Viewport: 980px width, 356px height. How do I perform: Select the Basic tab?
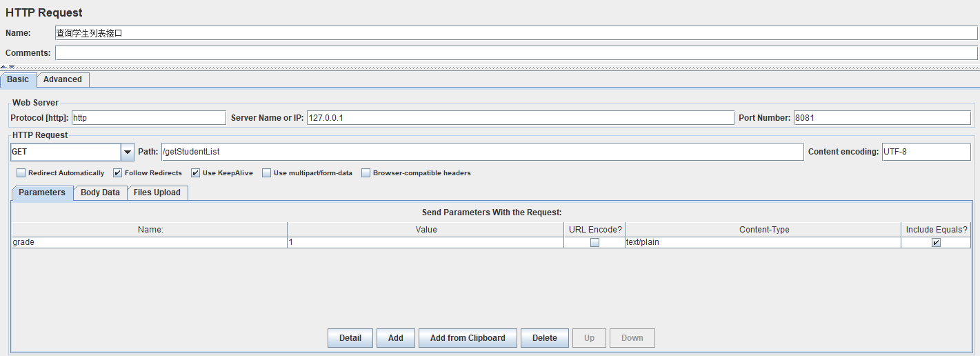pyautogui.click(x=18, y=79)
